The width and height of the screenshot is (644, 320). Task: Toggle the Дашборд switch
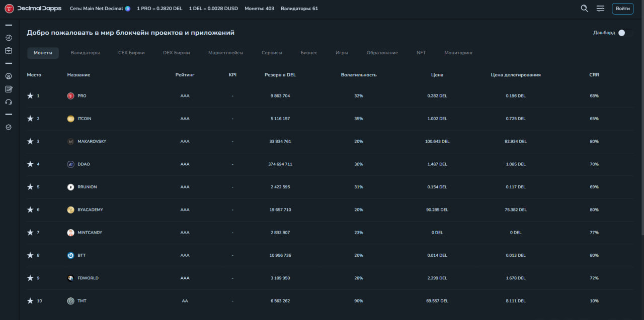(x=625, y=33)
